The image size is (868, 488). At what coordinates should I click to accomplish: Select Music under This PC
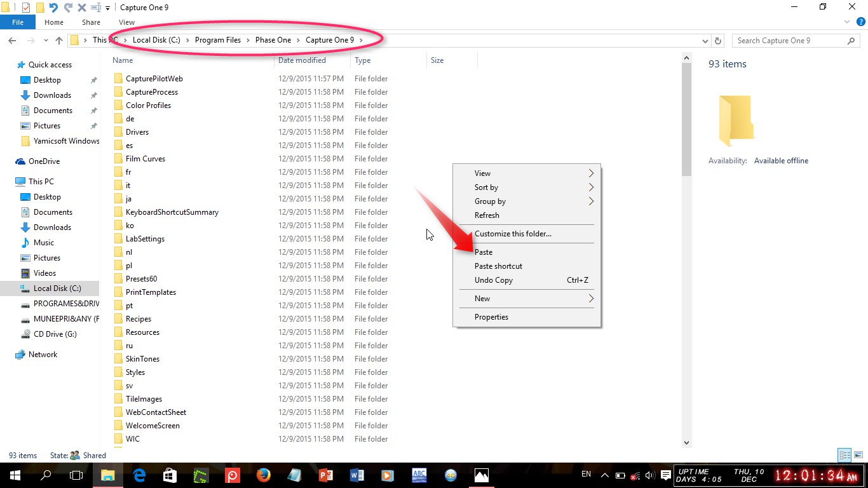coord(44,243)
